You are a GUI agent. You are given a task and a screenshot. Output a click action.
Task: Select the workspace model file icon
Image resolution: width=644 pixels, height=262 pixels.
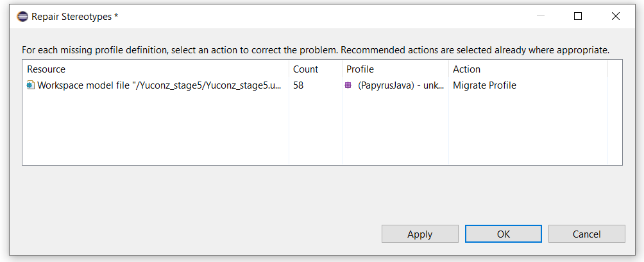(31, 85)
